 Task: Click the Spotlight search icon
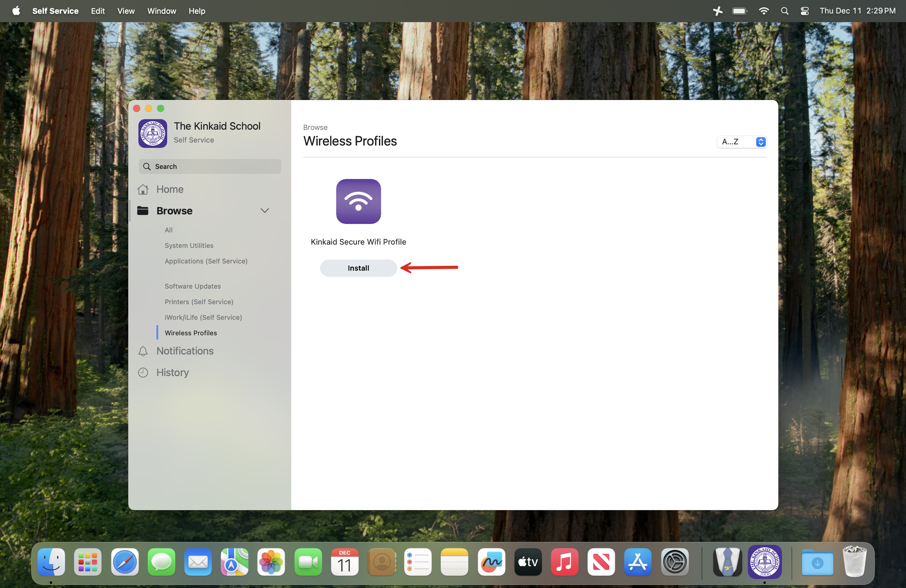pos(784,11)
